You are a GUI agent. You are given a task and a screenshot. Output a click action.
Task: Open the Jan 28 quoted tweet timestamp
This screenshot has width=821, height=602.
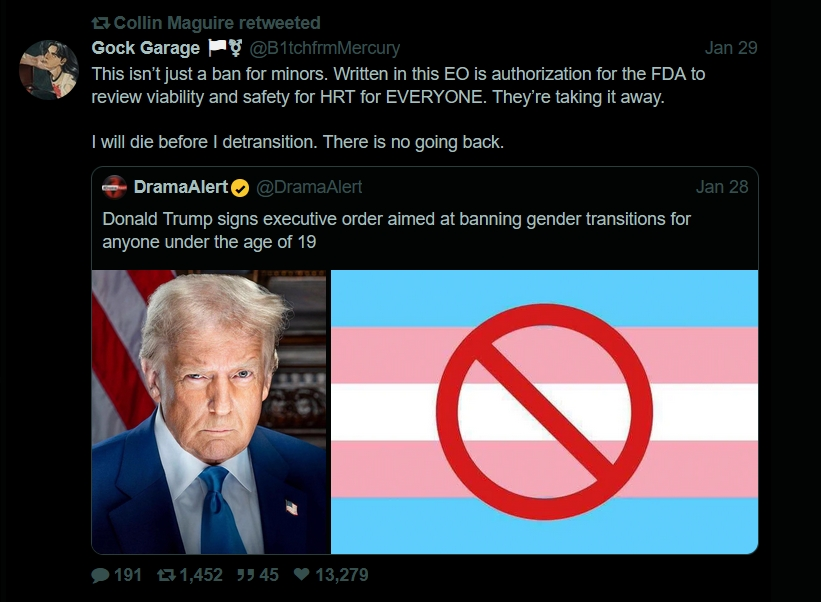click(722, 187)
